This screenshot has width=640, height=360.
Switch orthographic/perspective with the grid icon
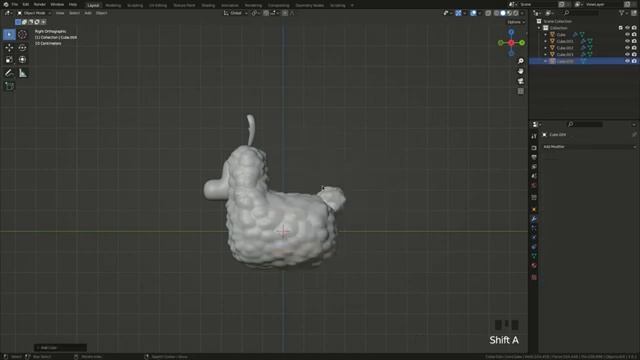521,91
